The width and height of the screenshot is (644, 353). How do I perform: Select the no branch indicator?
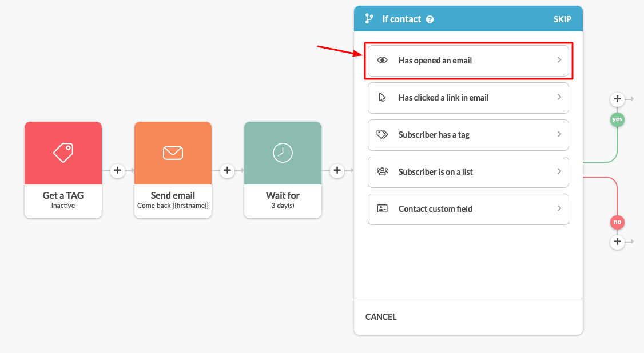click(x=617, y=222)
